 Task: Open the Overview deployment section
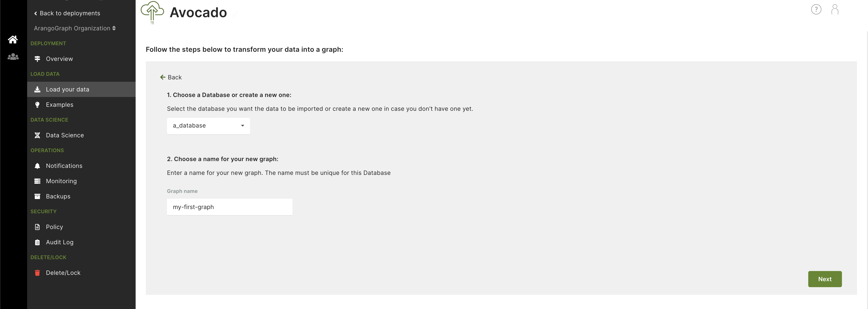[x=59, y=58]
